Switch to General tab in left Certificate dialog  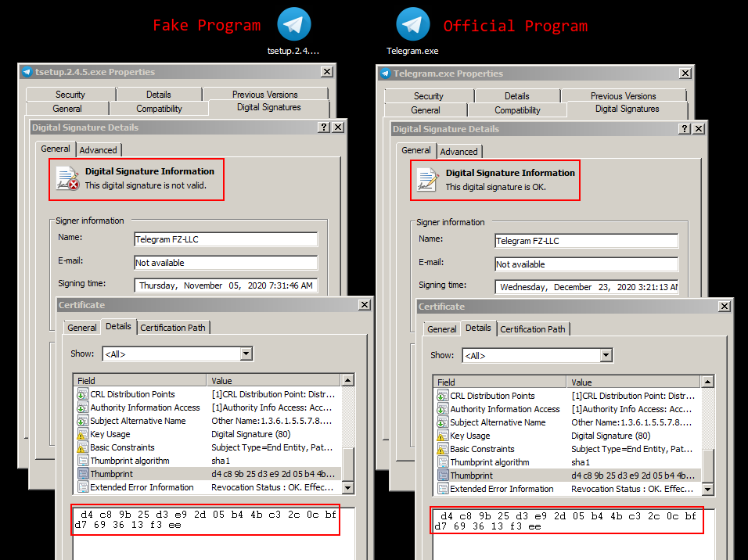point(82,328)
